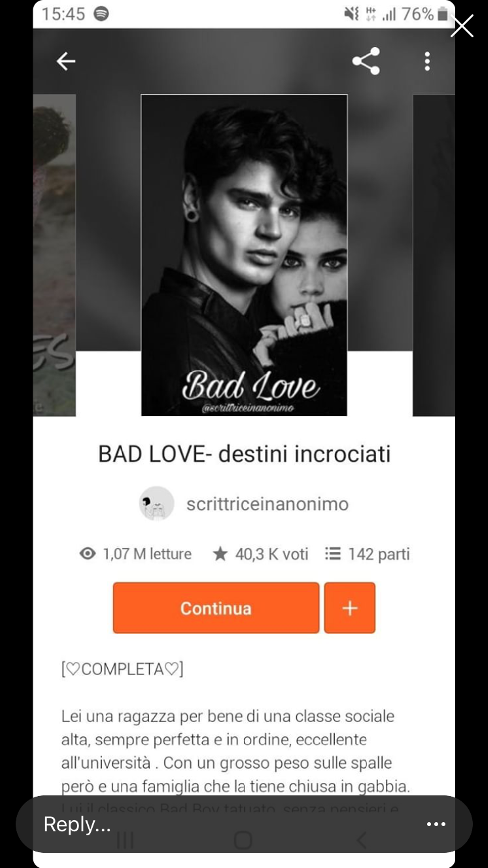Viewport: 488px width, 868px height.
Task: Add story to library with plus button
Action: [350, 608]
